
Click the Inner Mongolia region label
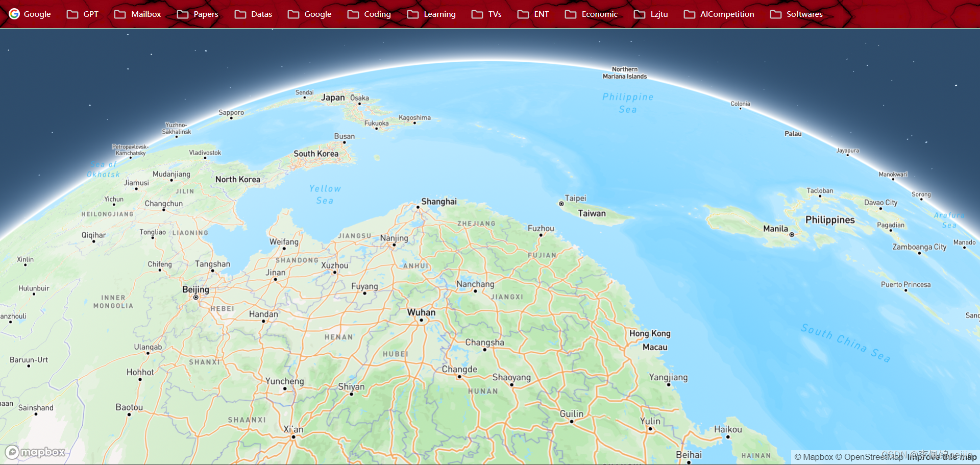(113, 302)
